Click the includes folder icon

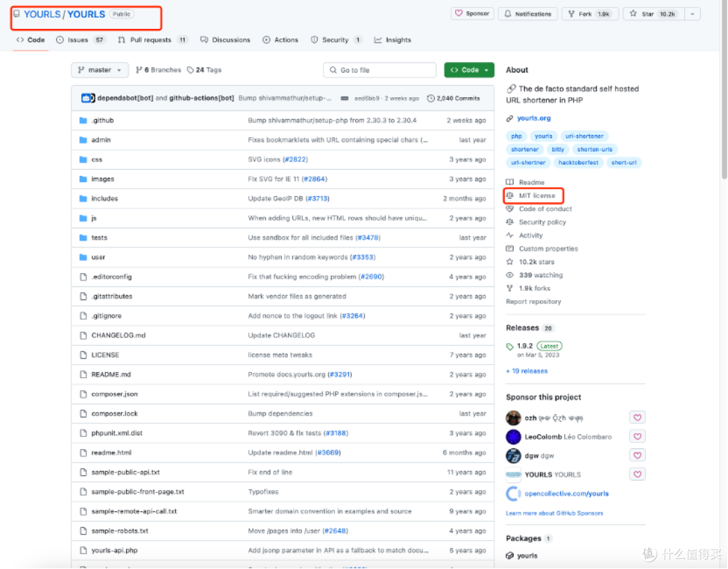pyautogui.click(x=83, y=198)
